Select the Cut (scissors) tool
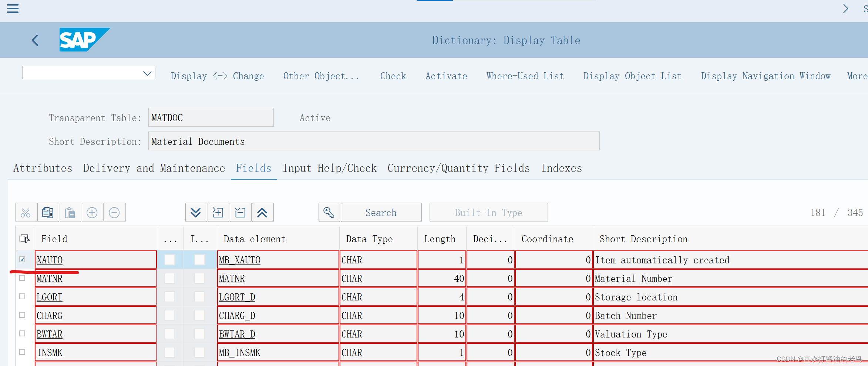Screen dimensions: 868x366 (x=26, y=212)
